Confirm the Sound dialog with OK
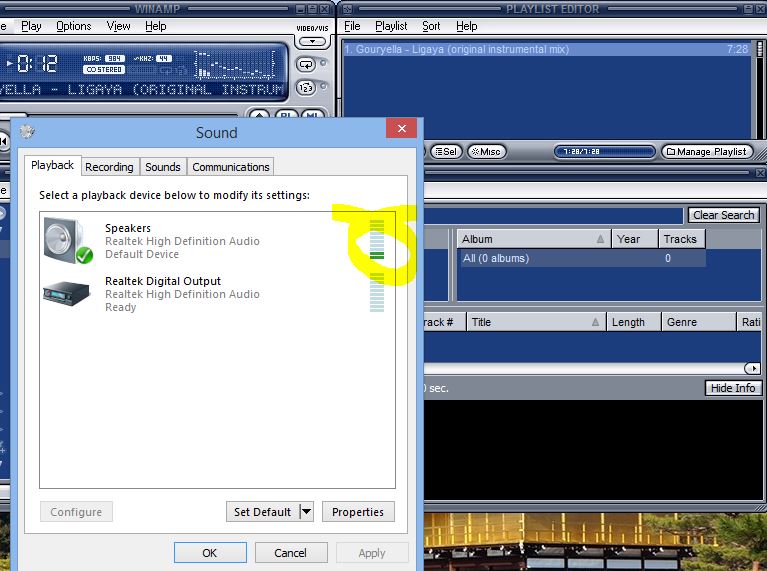Screen dimensions: 767x571 (210, 553)
